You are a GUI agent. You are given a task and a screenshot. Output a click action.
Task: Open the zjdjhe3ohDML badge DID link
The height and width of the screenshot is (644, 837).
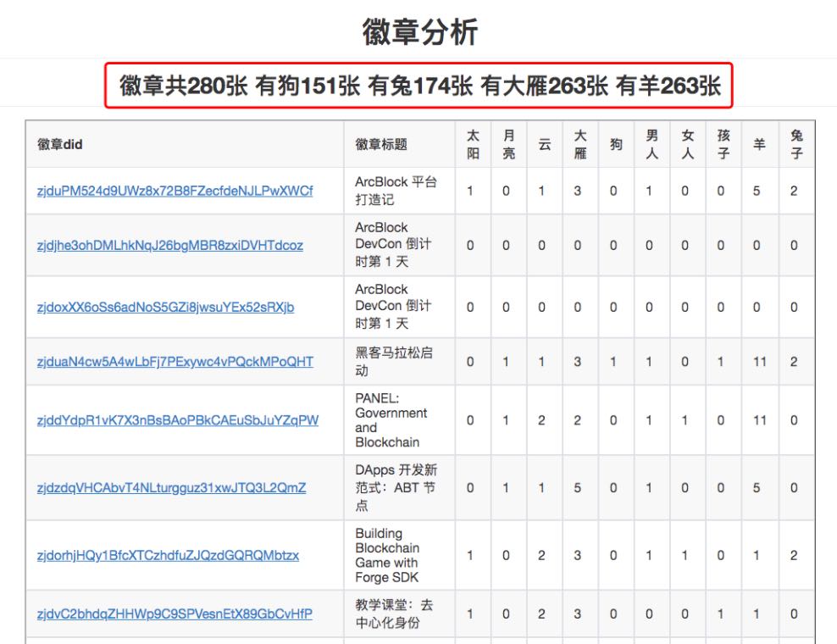pos(169,245)
